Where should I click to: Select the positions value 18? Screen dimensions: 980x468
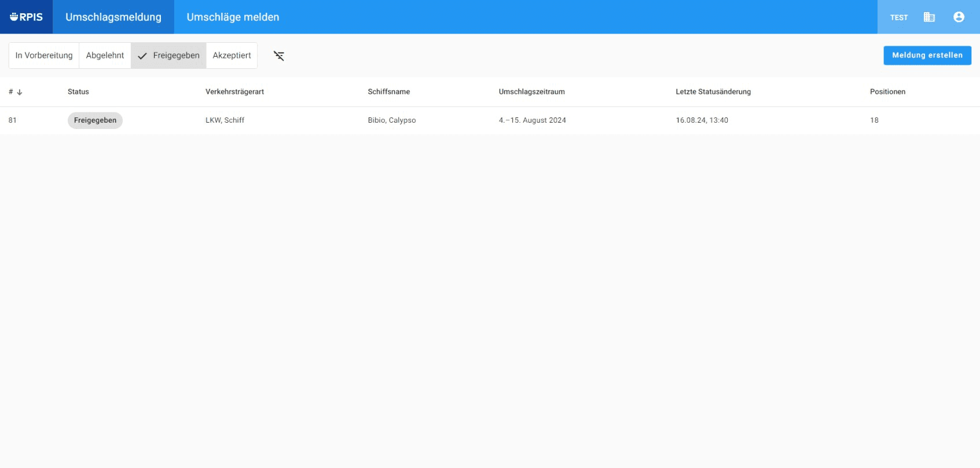(874, 120)
